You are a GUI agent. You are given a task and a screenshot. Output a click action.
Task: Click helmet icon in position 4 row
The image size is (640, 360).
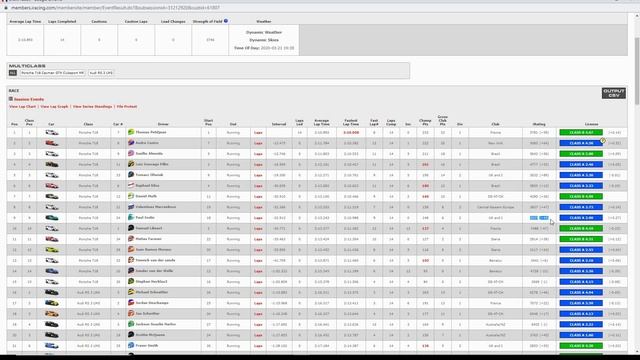[x=131, y=164]
